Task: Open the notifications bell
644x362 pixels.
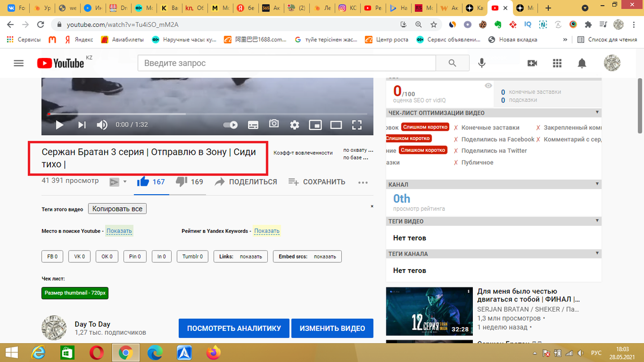Action: click(x=582, y=63)
